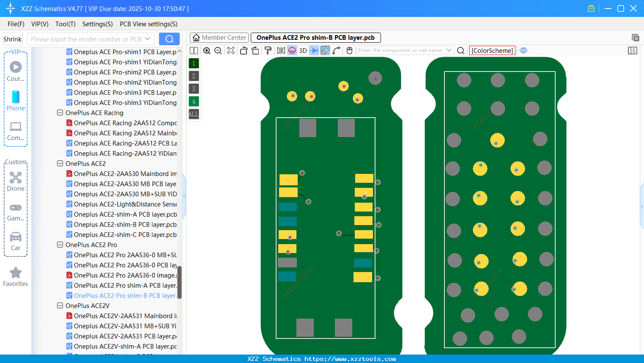The width and height of the screenshot is (644, 363).
Task: Zoom out of the PCB view
Action: click(x=218, y=51)
